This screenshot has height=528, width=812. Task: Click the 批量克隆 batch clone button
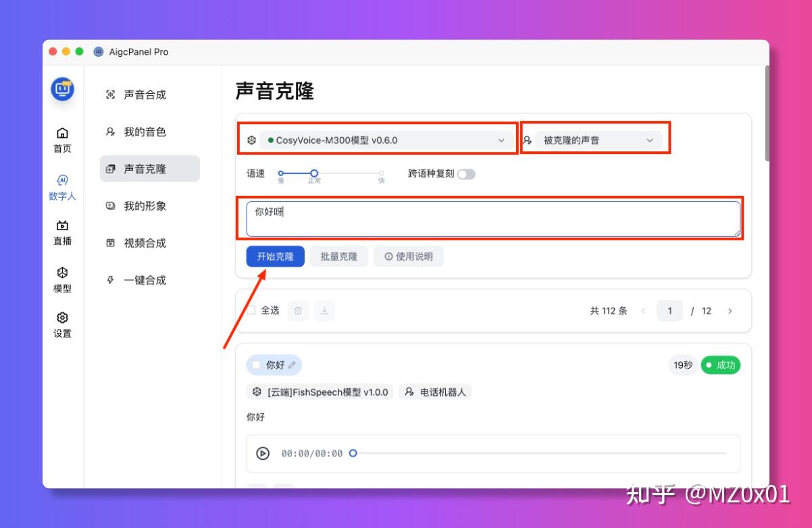[339, 257]
